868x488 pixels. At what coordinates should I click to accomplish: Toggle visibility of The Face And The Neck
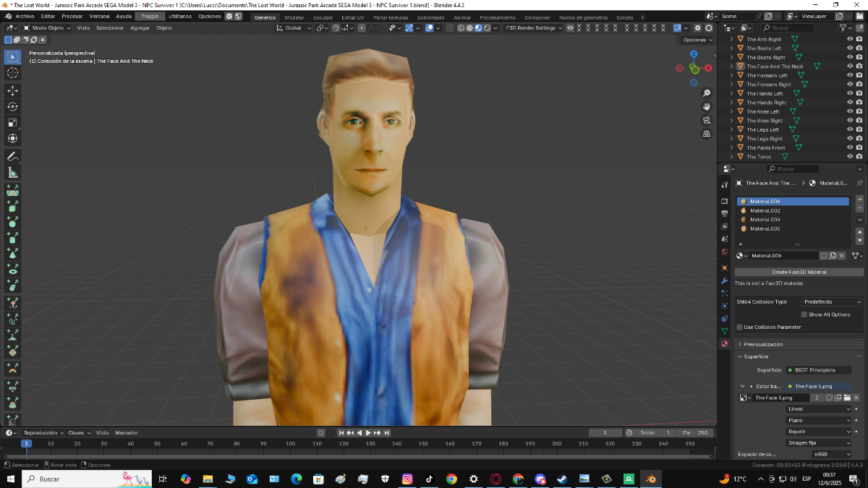coord(850,67)
